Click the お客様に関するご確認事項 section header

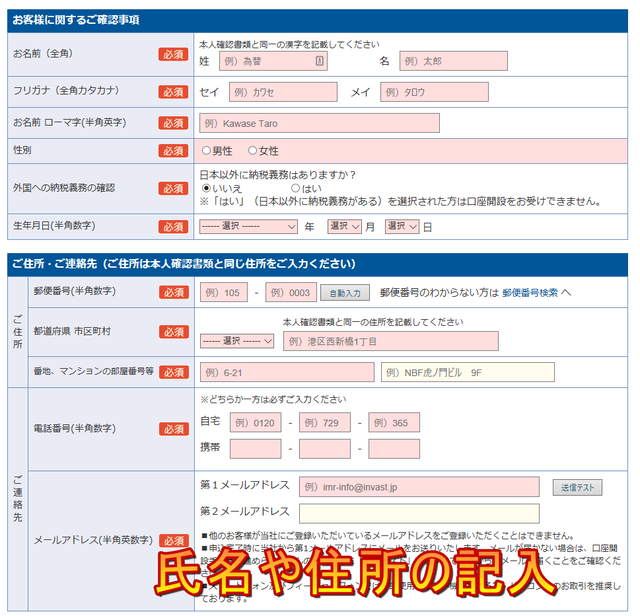76,20
